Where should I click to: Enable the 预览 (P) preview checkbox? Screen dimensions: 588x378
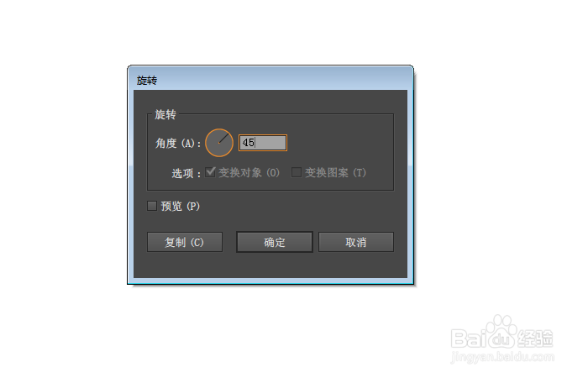pyautogui.click(x=152, y=206)
